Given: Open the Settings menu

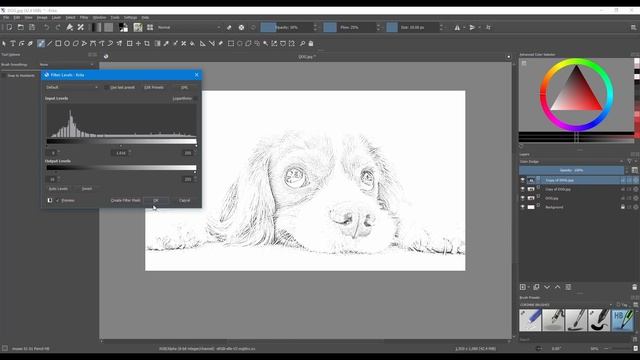Looking at the screenshot, I should [131, 18].
